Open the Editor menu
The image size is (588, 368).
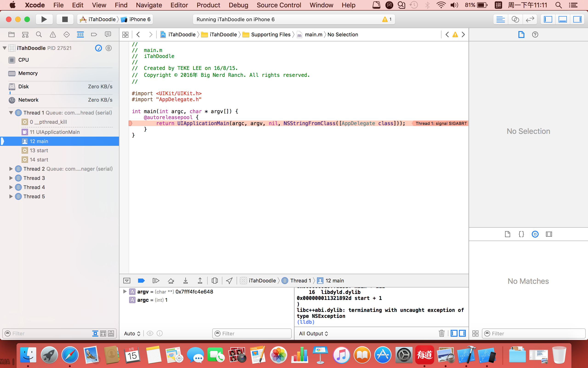(x=179, y=5)
